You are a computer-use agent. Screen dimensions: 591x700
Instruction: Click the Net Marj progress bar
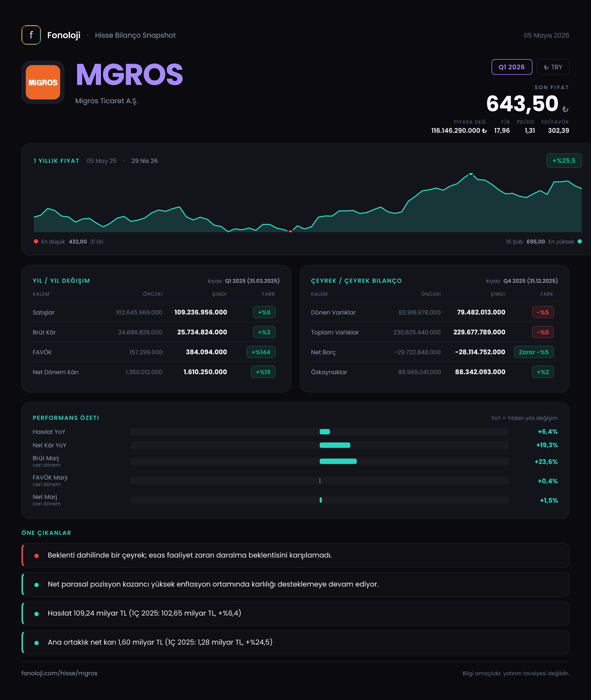pos(320,500)
